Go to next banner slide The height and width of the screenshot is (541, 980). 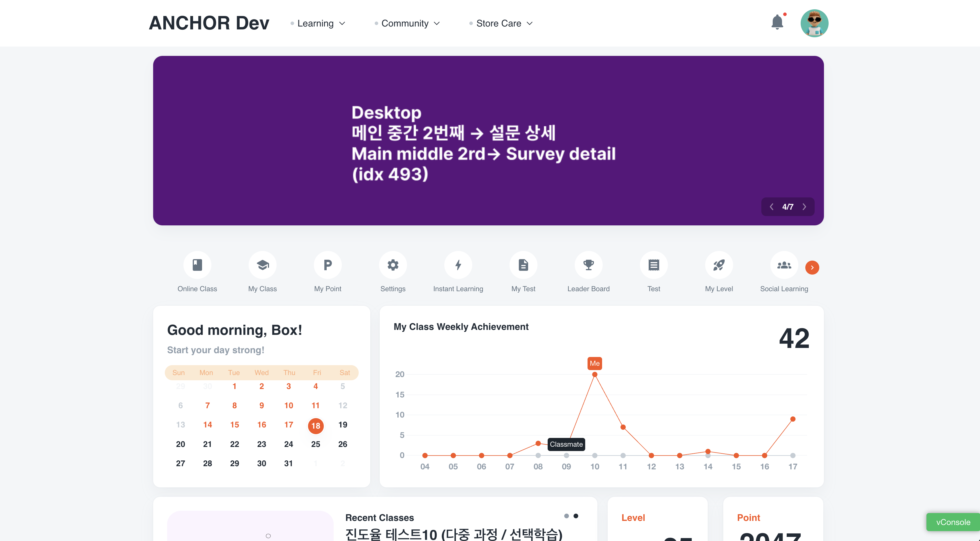(x=804, y=207)
